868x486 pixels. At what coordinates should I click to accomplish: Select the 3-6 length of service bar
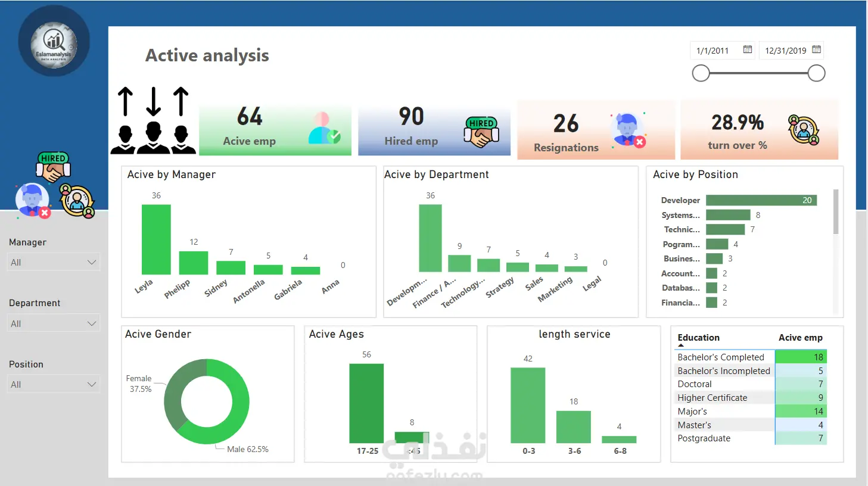tap(574, 427)
